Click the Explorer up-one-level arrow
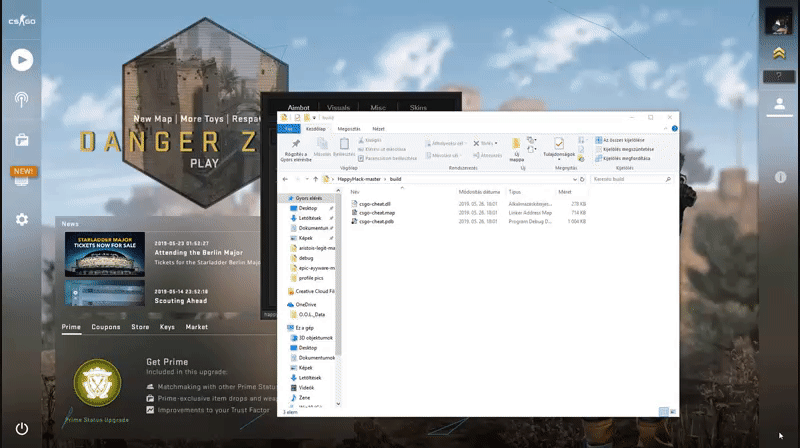 [315, 179]
